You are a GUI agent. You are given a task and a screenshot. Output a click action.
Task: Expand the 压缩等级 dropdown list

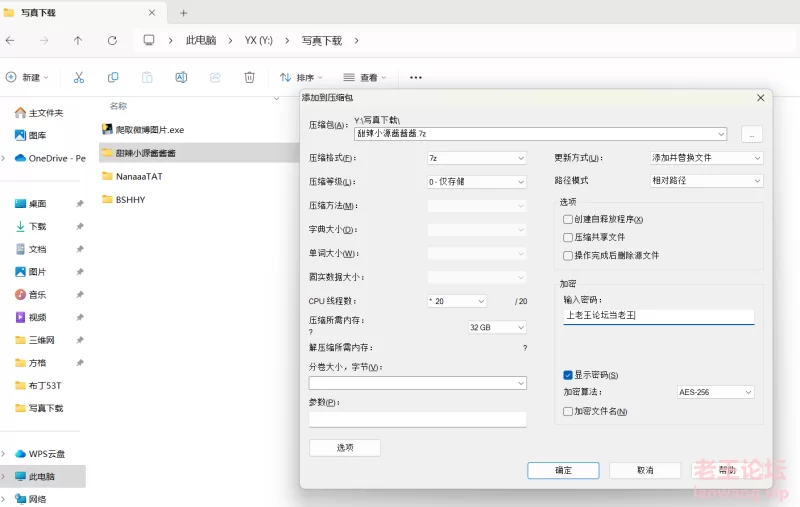point(476,182)
